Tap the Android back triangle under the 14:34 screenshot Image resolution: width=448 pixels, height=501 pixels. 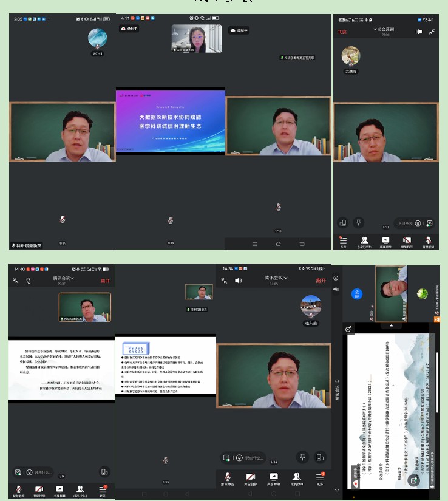[x=249, y=494]
